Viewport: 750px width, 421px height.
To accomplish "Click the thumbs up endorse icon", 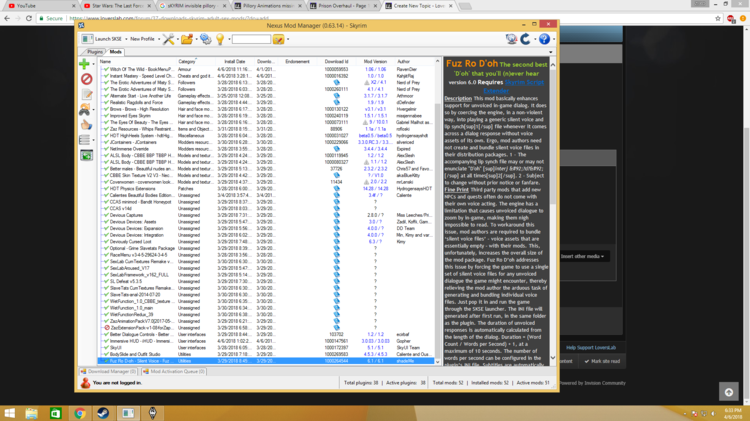I will click(x=86, y=125).
